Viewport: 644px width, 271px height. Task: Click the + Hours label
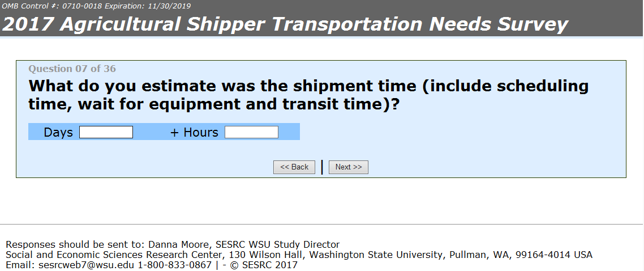(194, 133)
